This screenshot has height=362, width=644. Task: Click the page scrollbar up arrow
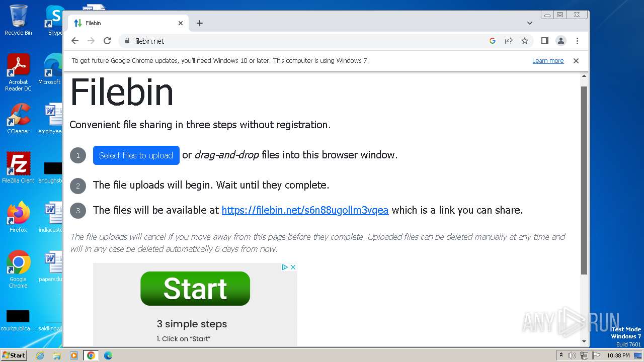584,76
